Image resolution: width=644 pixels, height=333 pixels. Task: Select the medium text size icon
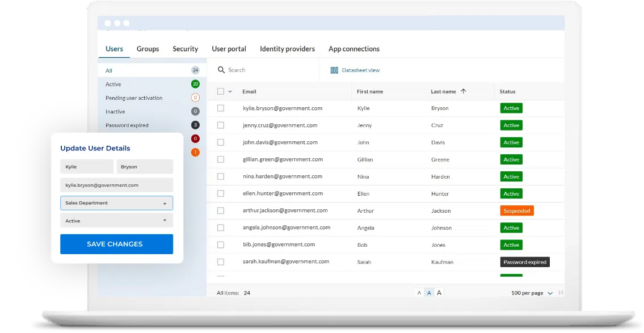tap(429, 292)
